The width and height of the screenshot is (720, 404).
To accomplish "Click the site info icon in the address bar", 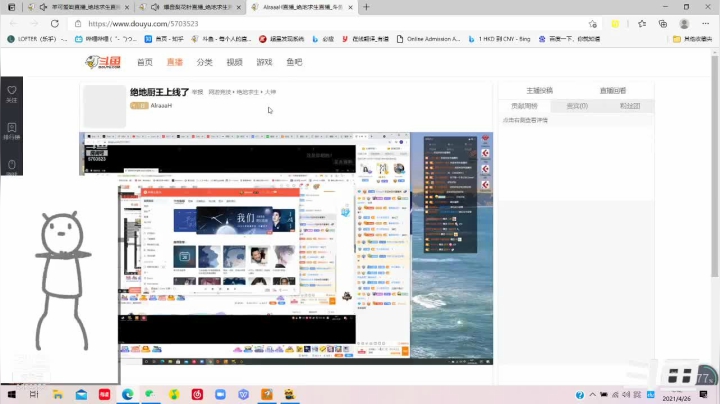I will 78,23.
